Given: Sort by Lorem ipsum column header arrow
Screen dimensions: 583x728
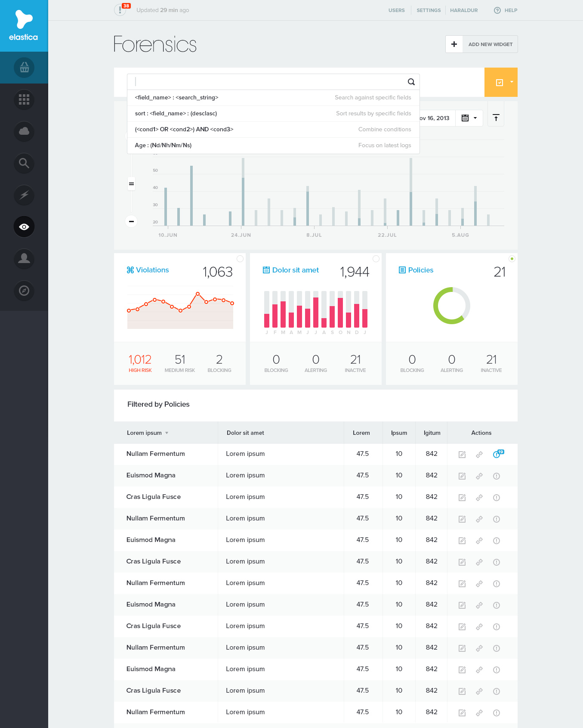Looking at the screenshot, I should click(x=167, y=433).
